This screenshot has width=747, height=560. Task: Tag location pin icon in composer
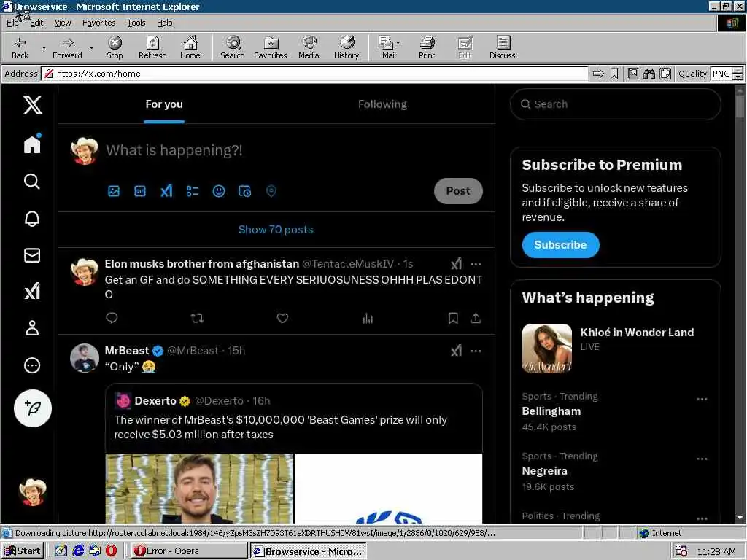pyautogui.click(x=271, y=191)
